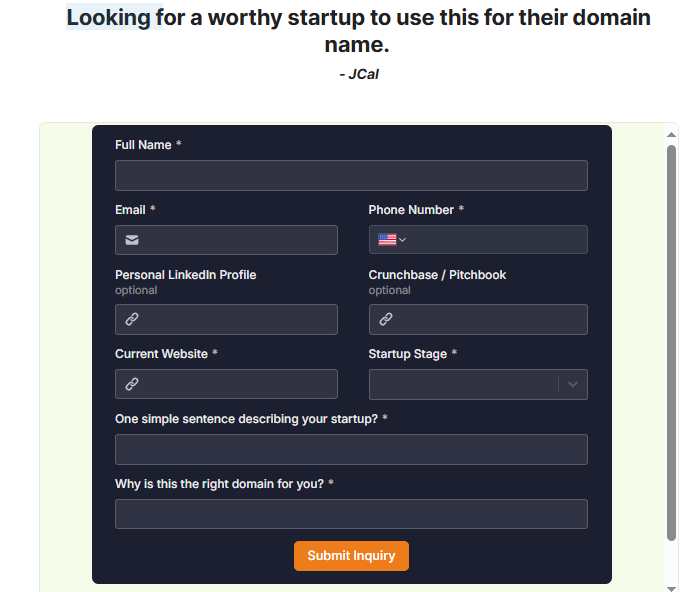The width and height of the screenshot is (686, 592).
Task: Focus the Crunchbase / Pitchbook input field
Action: click(x=490, y=320)
